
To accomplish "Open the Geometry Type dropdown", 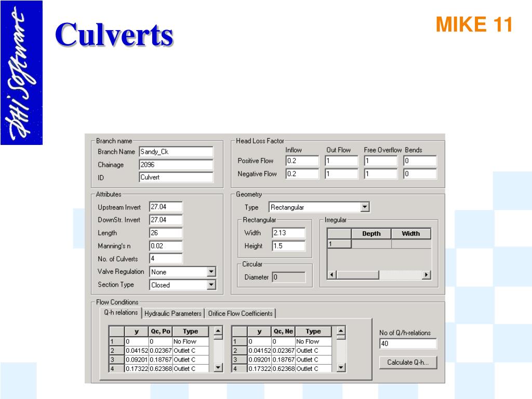I will [365, 207].
